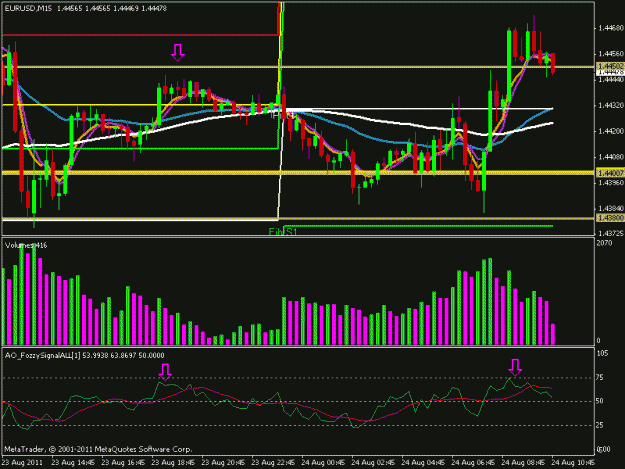Click the 1.44560 price axis label
Image resolution: width=625 pixels, height=469 pixels.
[611, 54]
